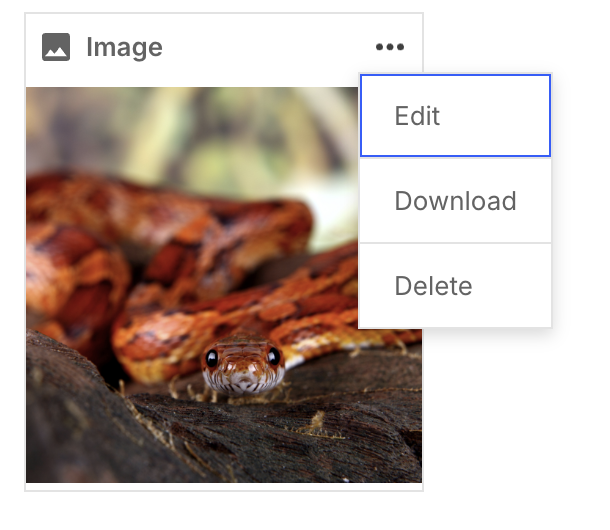Remove the image using Delete

pyautogui.click(x=455, y=285)
